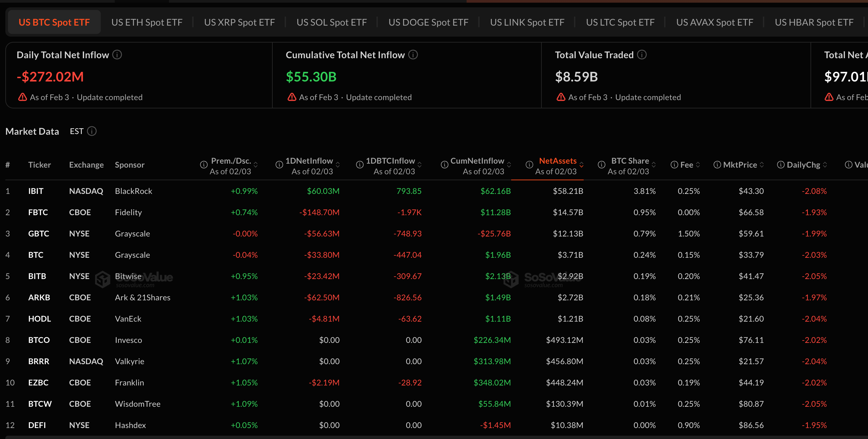This screenshot has height=439, width=868.
Task: Click the horizontal scrollbar below the table
Action: (434, 437)
